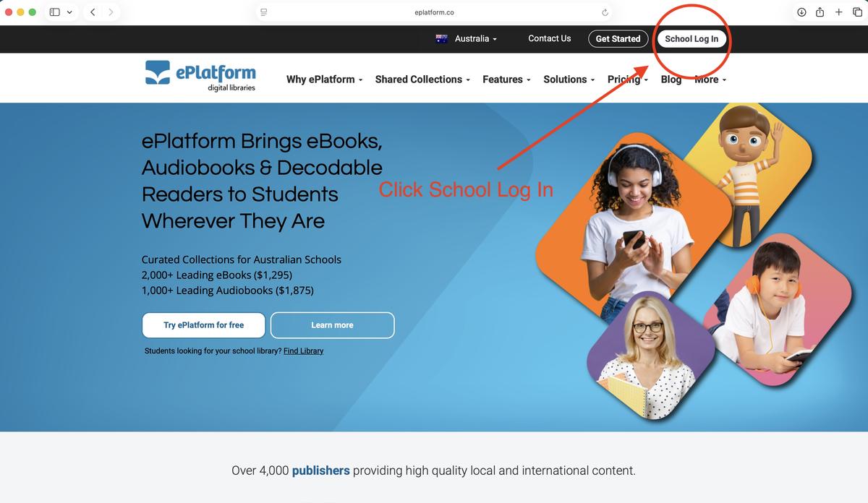Click the Share icon in toolbar

click(820, 12)
